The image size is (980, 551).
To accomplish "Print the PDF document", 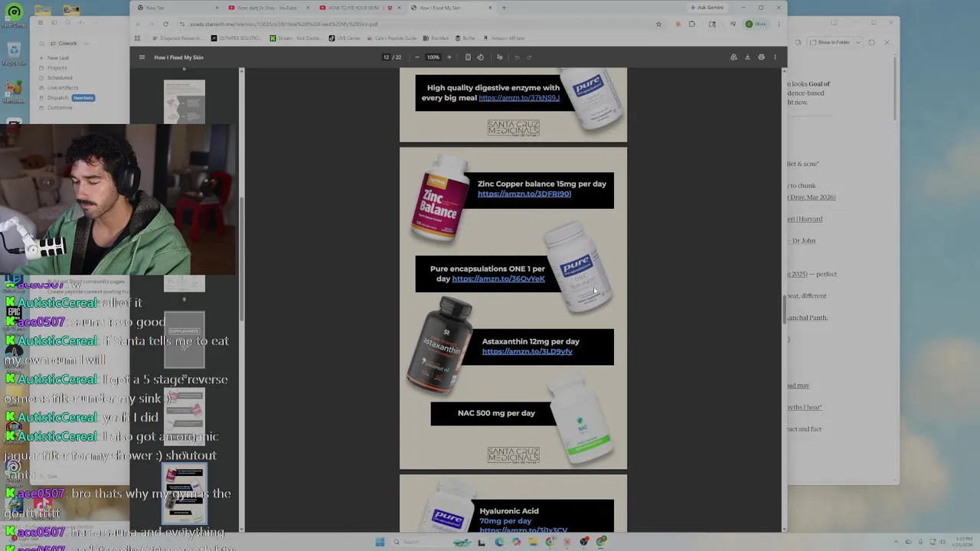I will point(761,57).
